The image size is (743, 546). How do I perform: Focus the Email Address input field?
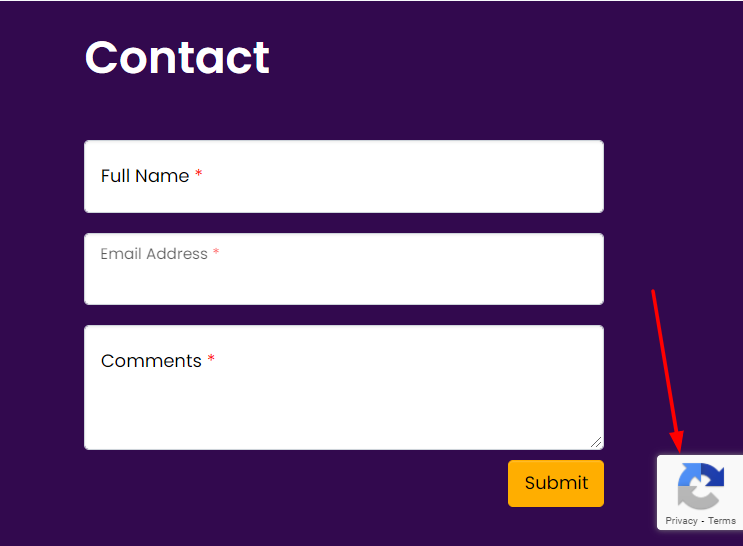(x=344, y=269)
